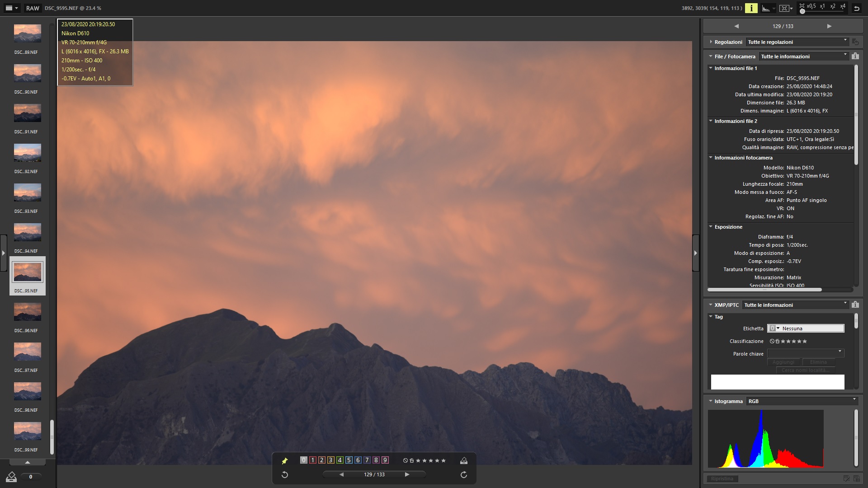Open the histogram display dropdown in top bar
Screen dimensions: 868x488
point(774,8)
